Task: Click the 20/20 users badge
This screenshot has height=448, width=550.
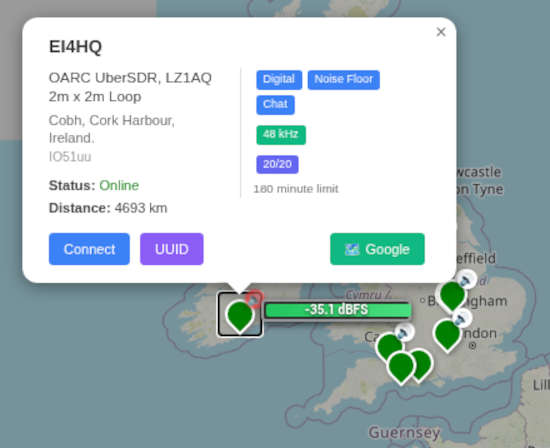Action: coord(277,164)
